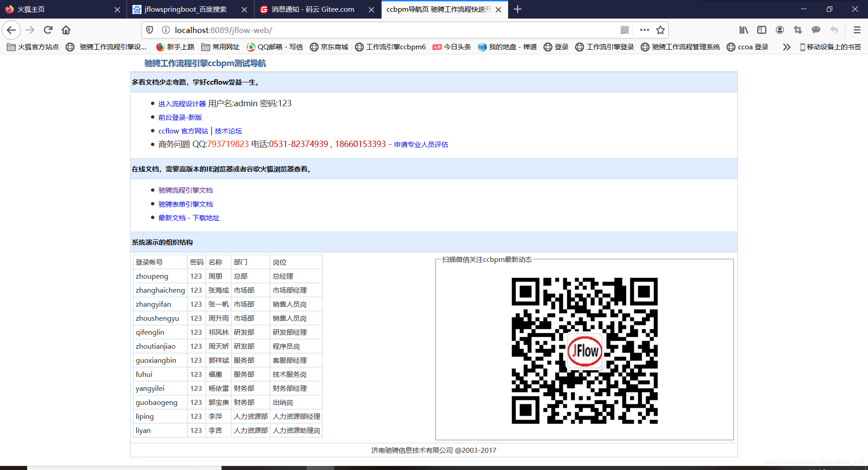The height and width of the screenshot is (470, 868).
Task: Toggle the sidebar view icon
Action: pyautogui.click(x=762, y=30)
